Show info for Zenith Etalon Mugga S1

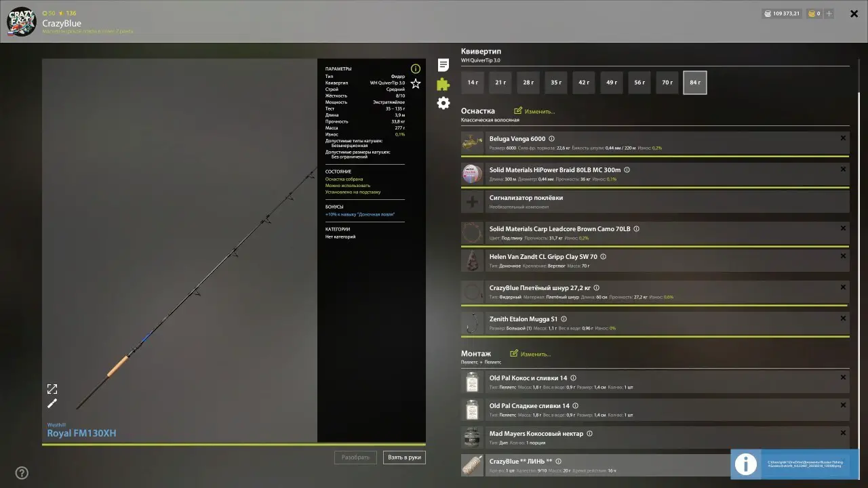tap(564, 319)
